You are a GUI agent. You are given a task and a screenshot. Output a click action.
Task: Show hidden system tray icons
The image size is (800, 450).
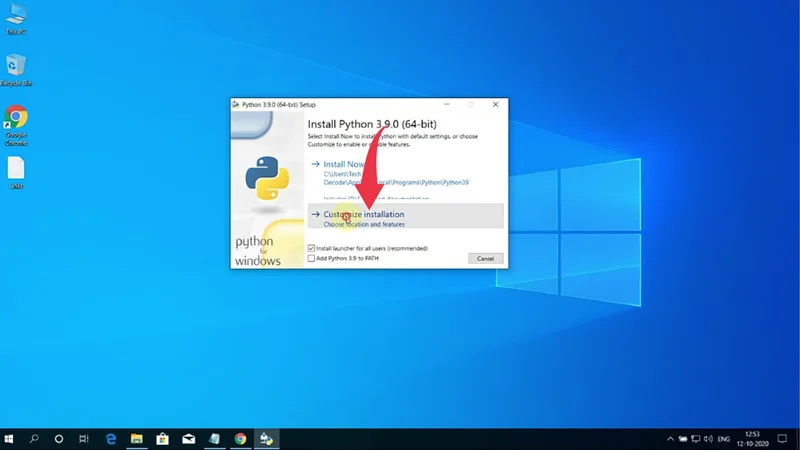(670, 439)
